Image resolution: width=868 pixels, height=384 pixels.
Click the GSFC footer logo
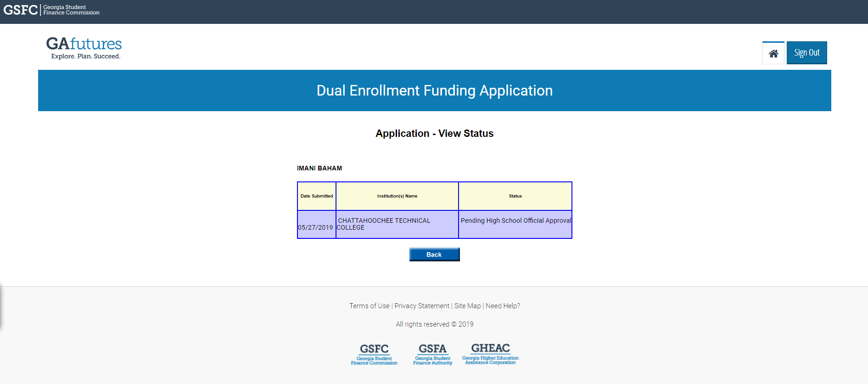374,355
